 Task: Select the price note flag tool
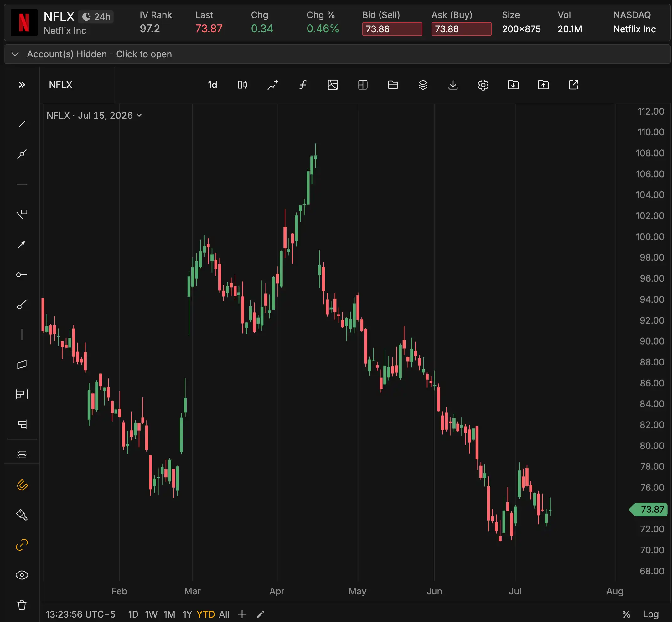(x=22, y=214)
